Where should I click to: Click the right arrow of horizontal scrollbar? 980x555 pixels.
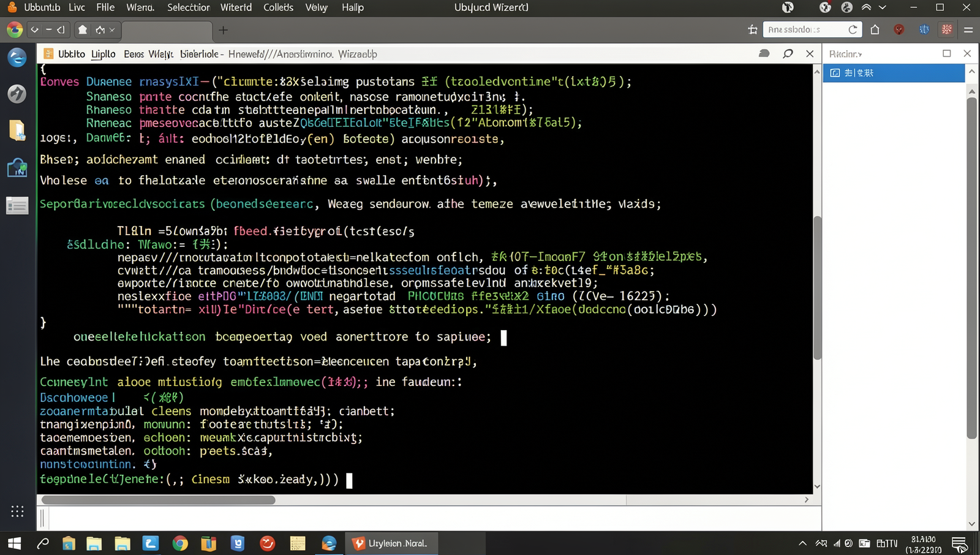(807, 500)
